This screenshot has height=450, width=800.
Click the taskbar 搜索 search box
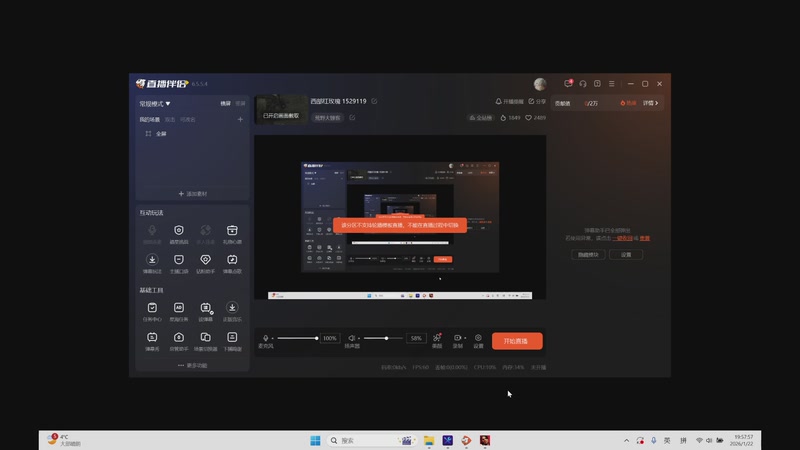click(371, 440)
